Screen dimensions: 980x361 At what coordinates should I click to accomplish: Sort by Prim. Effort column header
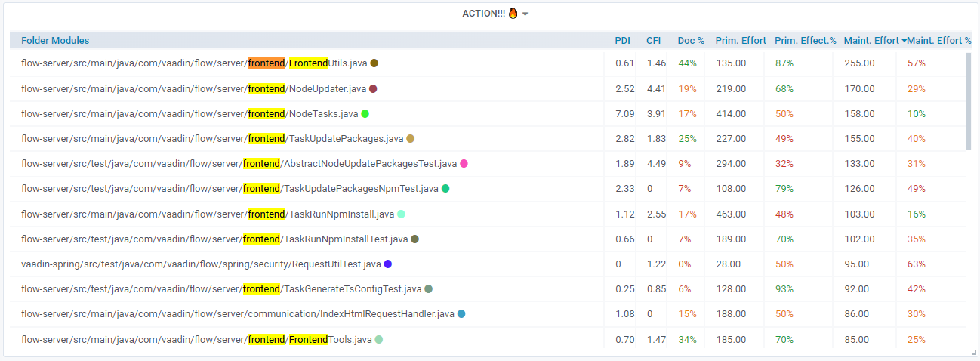click(741, 41)
